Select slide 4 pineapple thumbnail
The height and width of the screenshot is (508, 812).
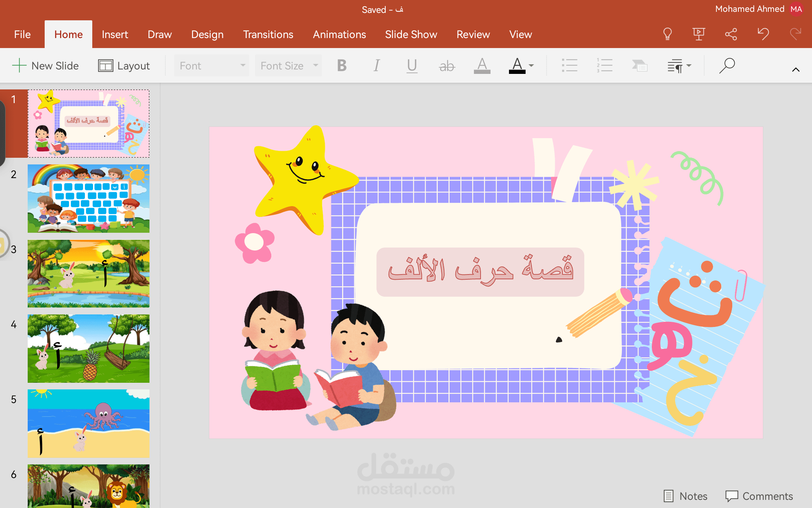coord(89,348)
